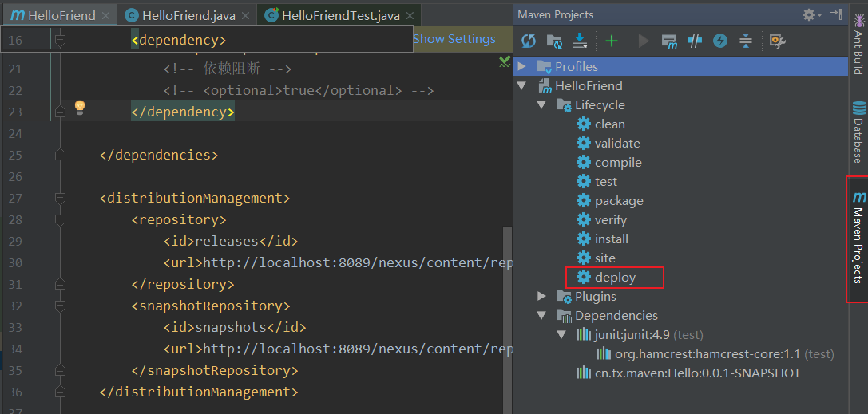Click Maven Projects side tool tab

[858, 239]
